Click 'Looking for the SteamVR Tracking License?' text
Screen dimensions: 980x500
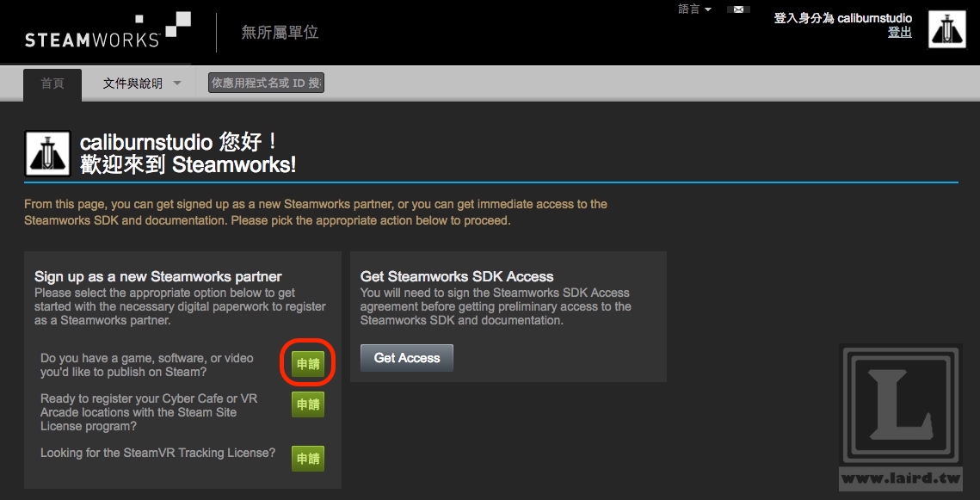(x=158, y=453)
